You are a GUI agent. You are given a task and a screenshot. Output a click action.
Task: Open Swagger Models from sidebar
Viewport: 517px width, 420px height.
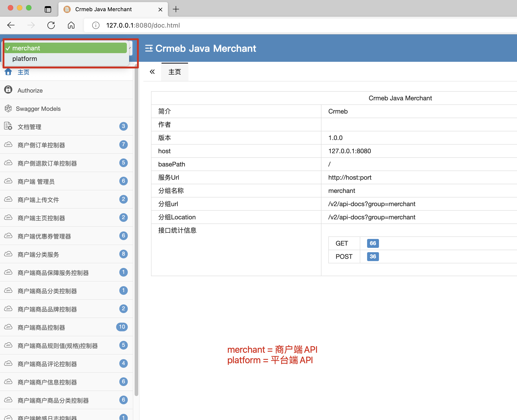66,108
